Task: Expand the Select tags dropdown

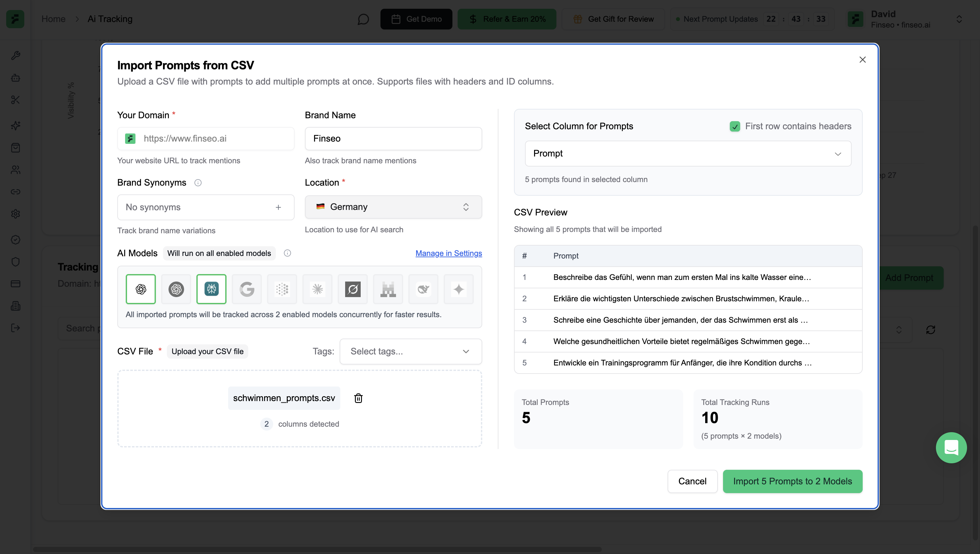Action: point(410,351)
